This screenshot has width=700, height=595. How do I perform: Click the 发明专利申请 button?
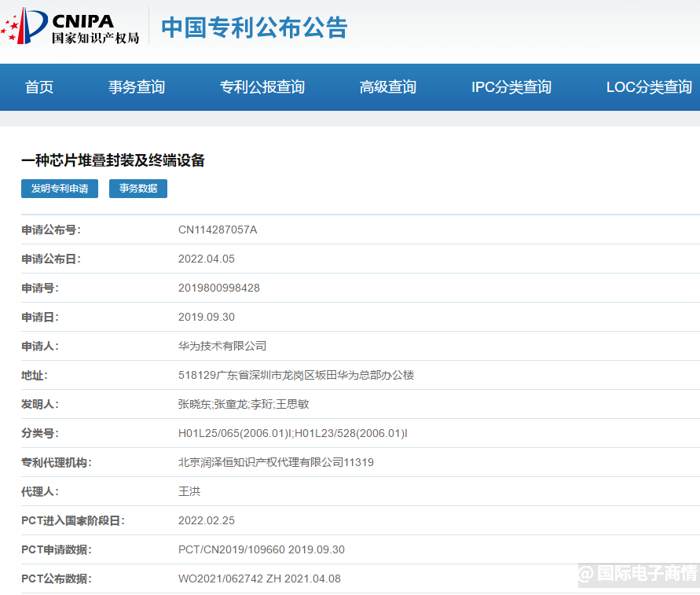coord(60,189)
